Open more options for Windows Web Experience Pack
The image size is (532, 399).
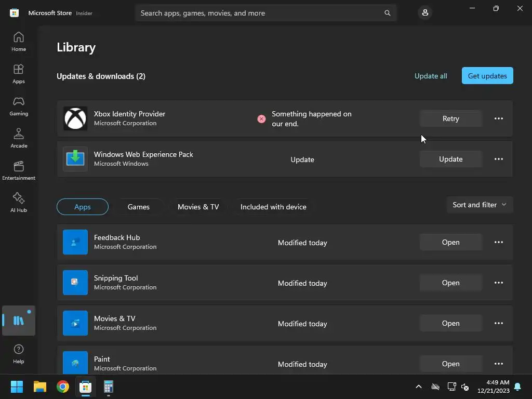pyautogui.click(x=498, y=159)
